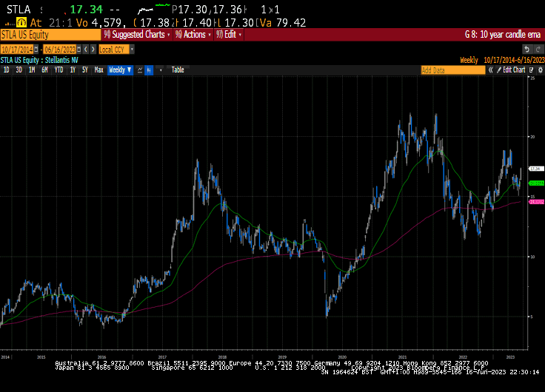
Task: Select the Max time range
Action: click(x=98, y=70)
